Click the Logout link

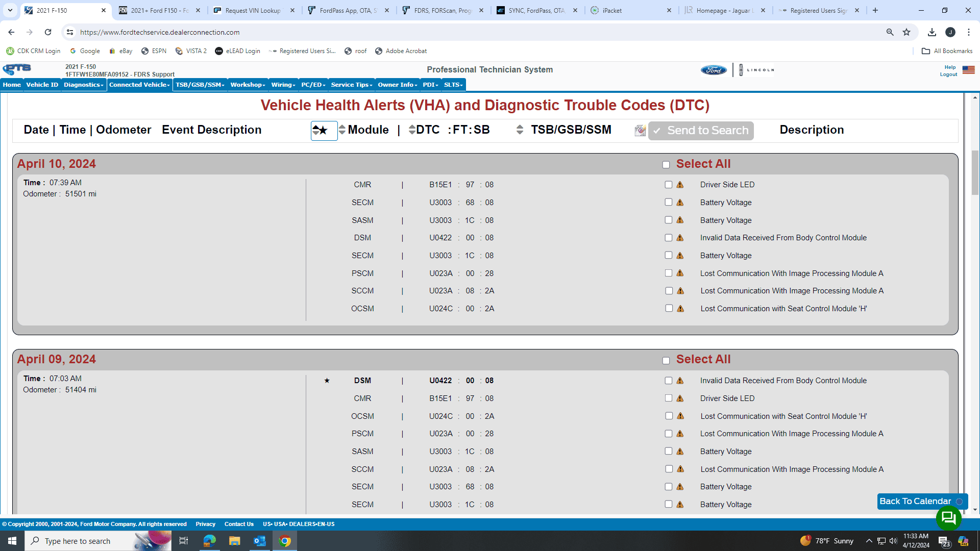(x=948, y=74)
